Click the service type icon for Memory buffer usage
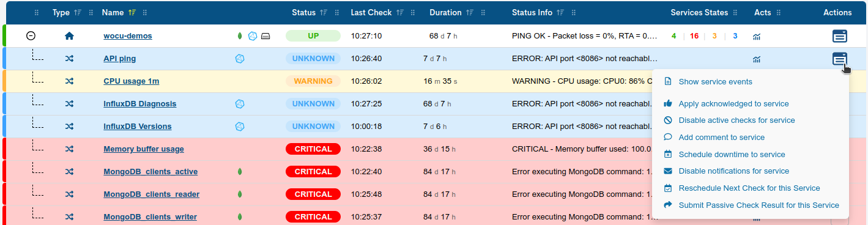 tap(69, 149)
